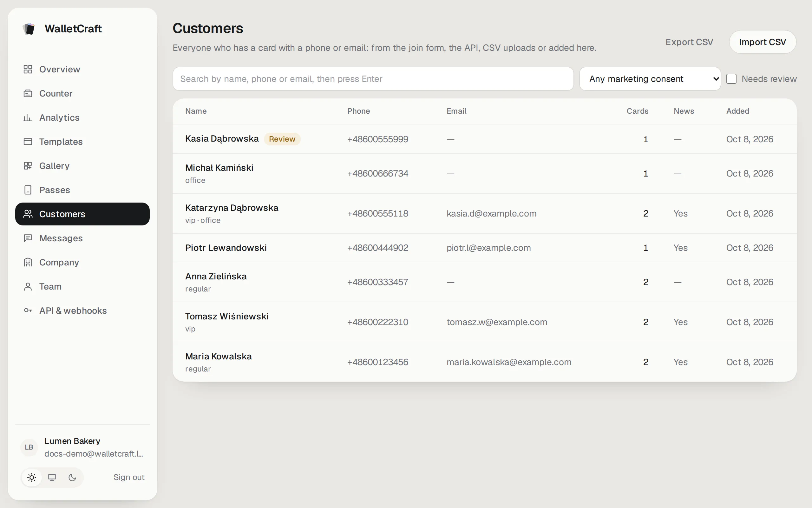Viewport: 812px width, 508px height.
Task: Click phone number +48600222310
Action: tap(377, 322)
